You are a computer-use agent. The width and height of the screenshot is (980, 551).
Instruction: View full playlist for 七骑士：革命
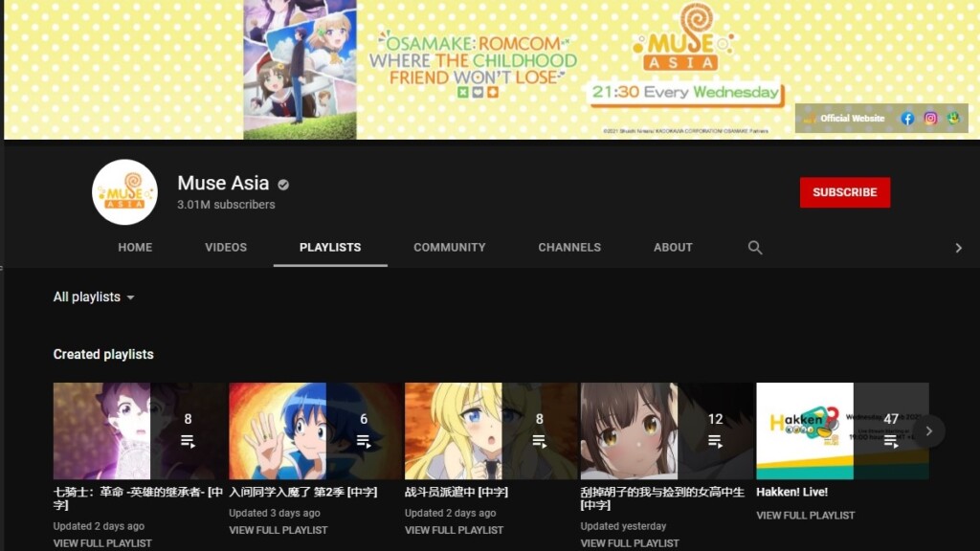102,543
